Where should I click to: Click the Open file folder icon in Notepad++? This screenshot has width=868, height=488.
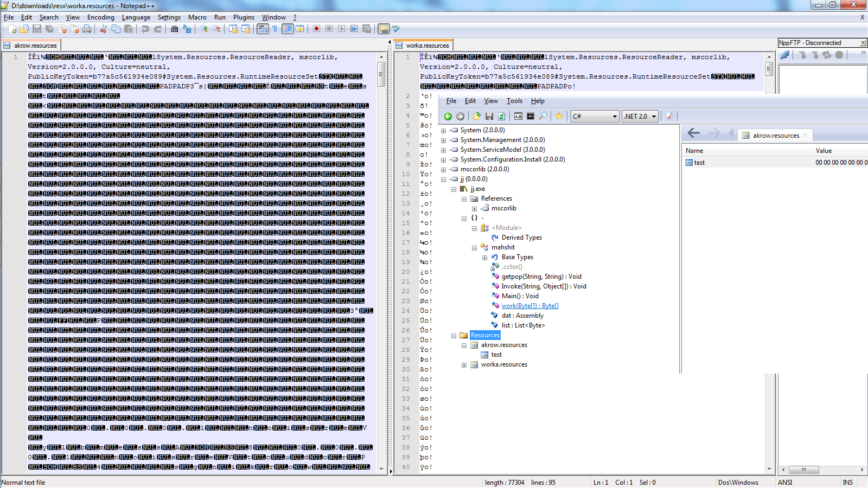click(24, 29)
